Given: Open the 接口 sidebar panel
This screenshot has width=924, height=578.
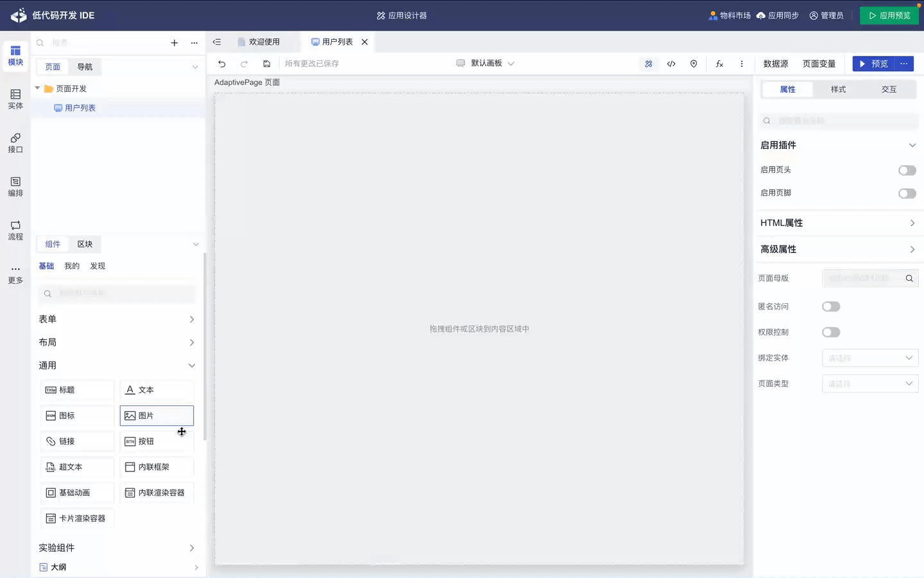Looking at the screenshot, I should click(x=15, y=143).
